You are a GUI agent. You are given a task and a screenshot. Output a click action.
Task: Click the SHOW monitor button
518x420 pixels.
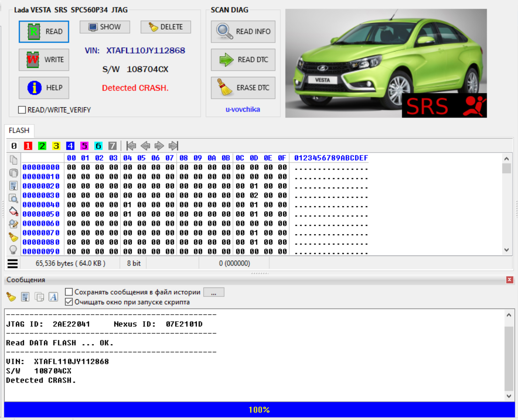(x=105, y=27)
